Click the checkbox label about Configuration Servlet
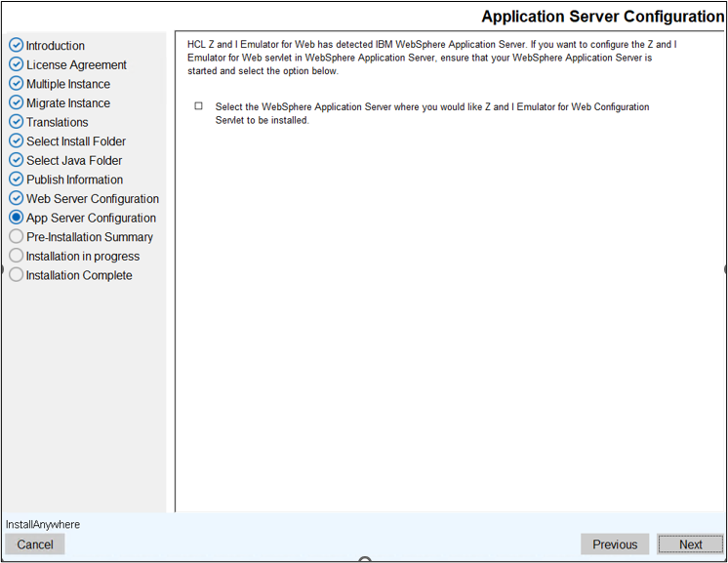The width and height of the screenshot is (728, 563). coord(432,113)
